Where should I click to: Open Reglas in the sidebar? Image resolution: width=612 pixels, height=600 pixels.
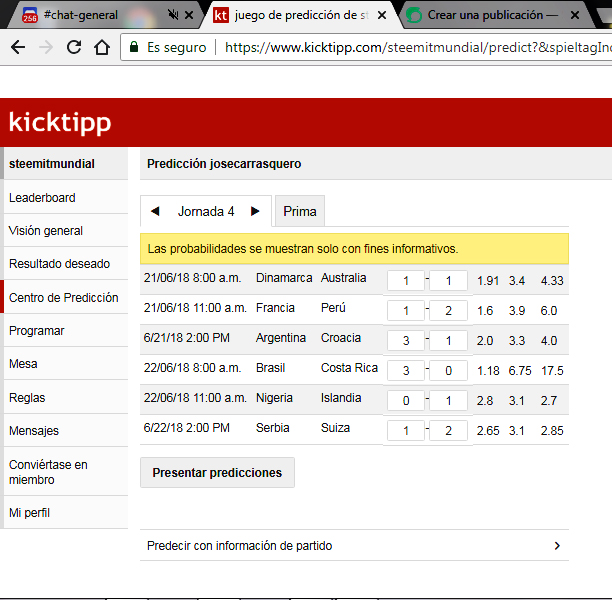click(66, 397)
